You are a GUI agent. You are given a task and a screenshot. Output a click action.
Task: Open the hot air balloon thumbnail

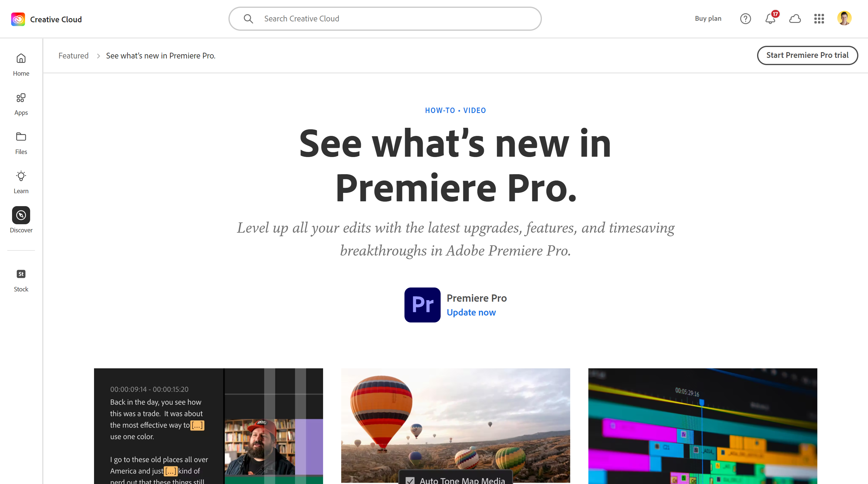pos(456,426)
